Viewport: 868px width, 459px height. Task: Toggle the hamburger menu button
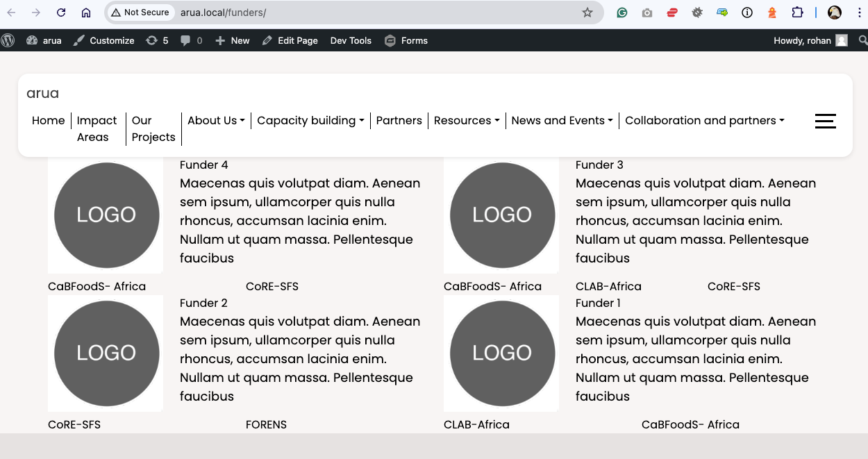(825, 121)
